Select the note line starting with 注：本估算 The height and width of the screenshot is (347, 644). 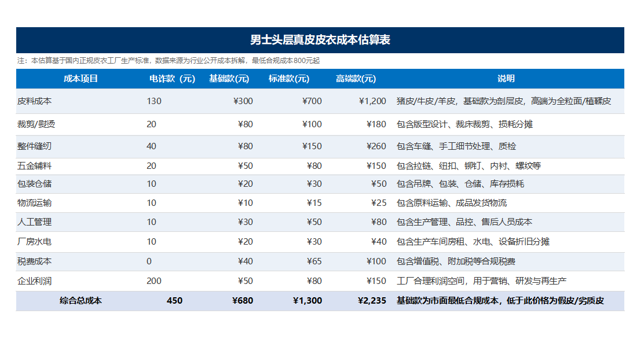click(x=169, y=61)
